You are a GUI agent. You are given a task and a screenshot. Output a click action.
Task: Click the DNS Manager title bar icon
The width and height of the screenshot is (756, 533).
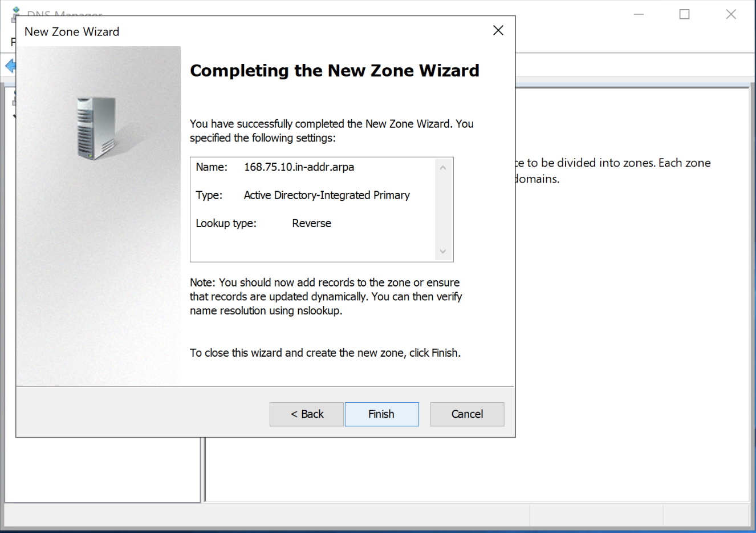(x=15, y=11)
